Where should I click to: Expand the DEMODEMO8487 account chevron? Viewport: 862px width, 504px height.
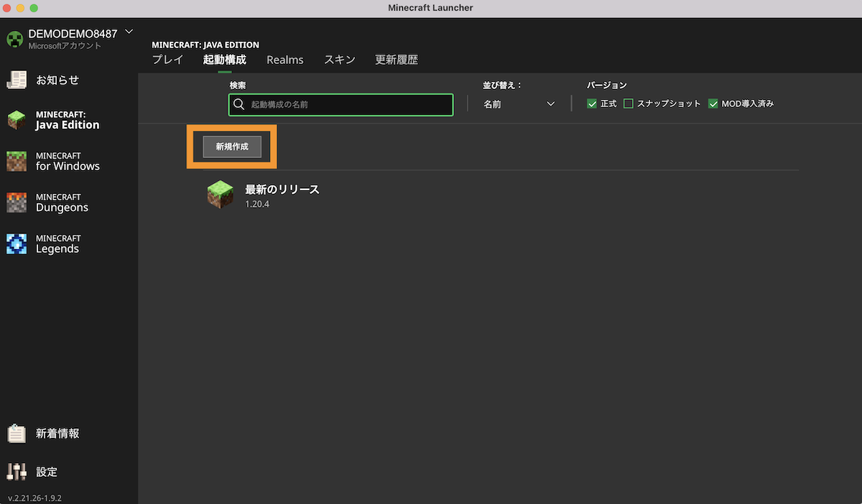click(129, 32)
